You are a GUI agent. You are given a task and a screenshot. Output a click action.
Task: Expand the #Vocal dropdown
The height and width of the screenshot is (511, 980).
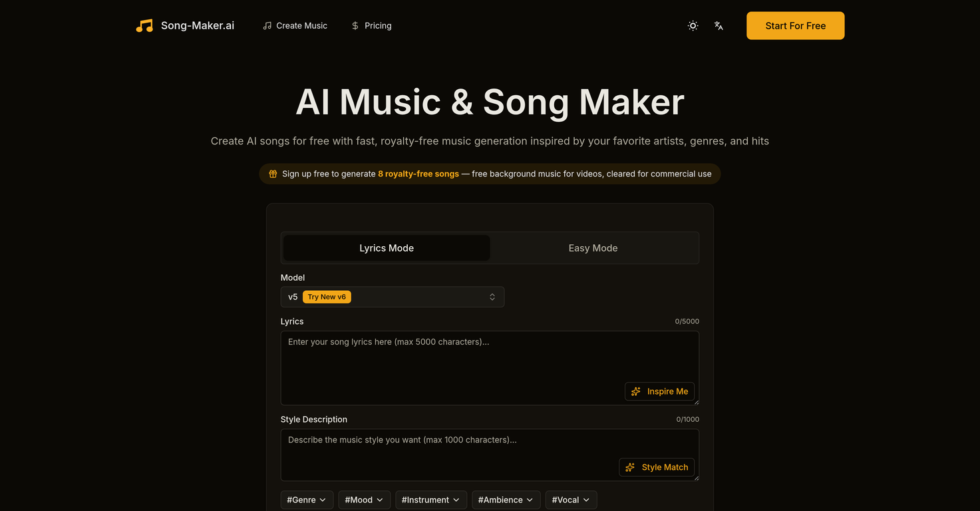[571, 500]
